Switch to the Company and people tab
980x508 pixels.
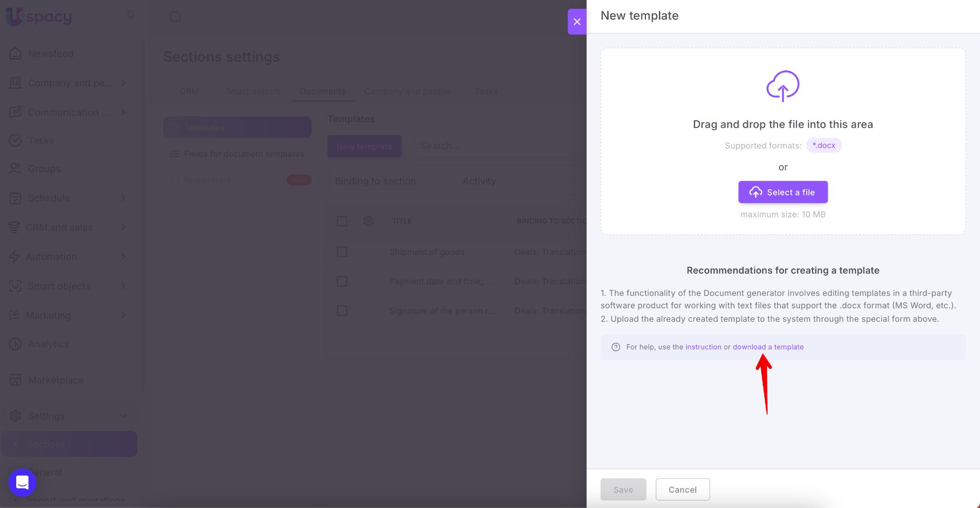tap(407, 91)
